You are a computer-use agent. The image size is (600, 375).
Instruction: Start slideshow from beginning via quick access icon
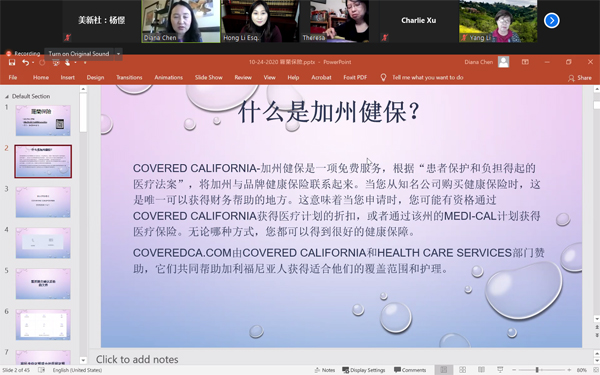point(56,62)
